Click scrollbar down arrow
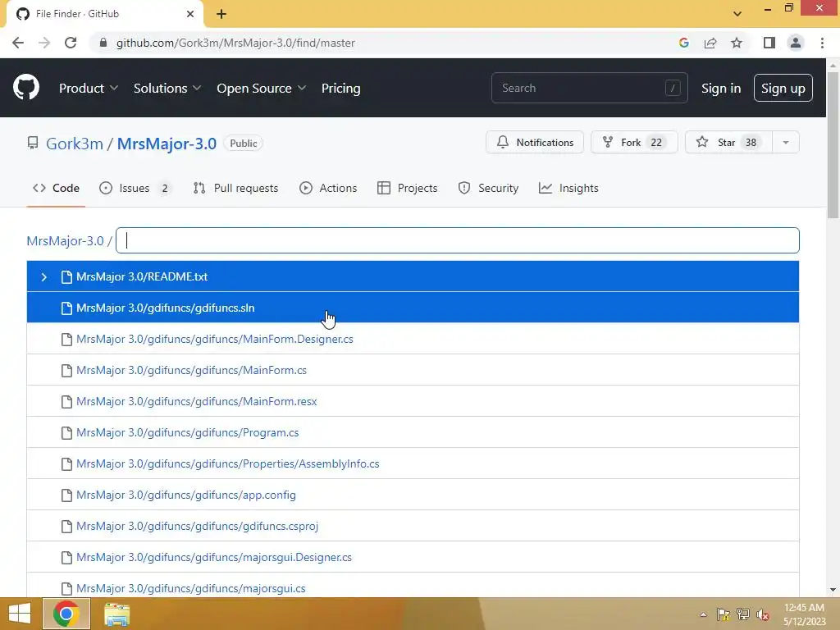This screenshot has width=840, height=630. 833,590
